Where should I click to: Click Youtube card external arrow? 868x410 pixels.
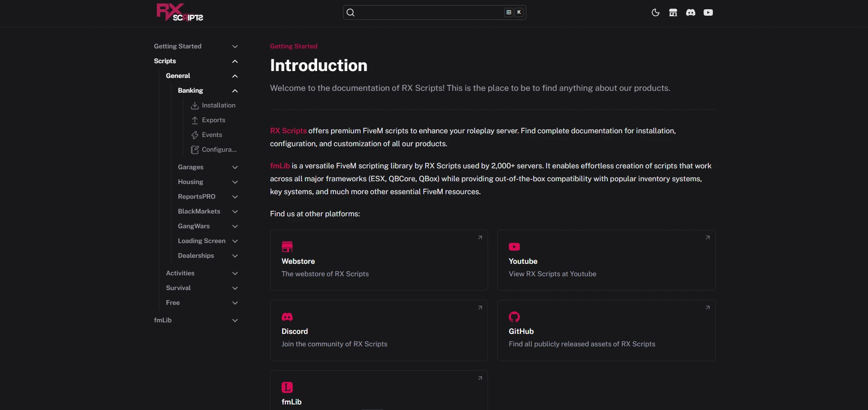click(707, 238)
